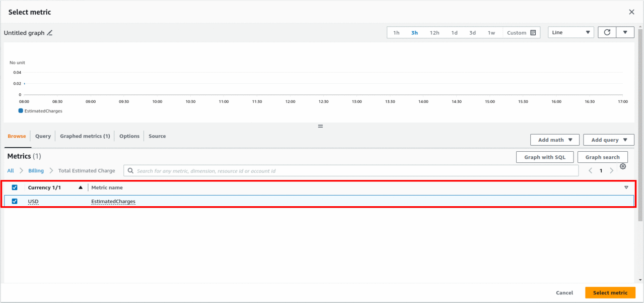Switch to the Browse tab

[x=17, y=136]
